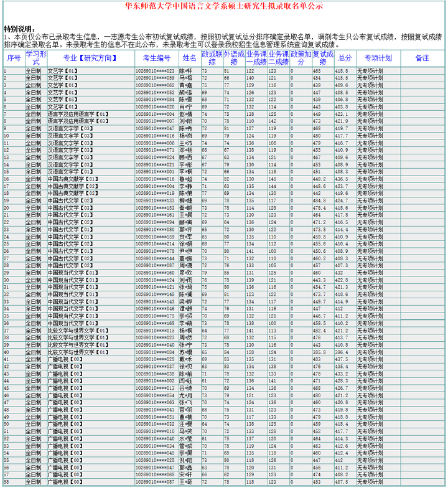Click total score 419.7 in row 9
Viewport: 448px width, 490px height.
[342, 128]
